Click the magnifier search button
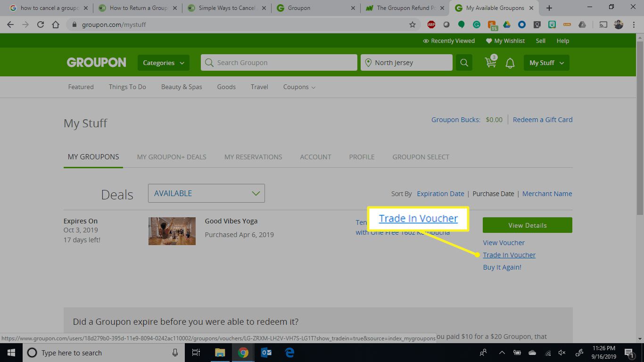Image resolution: width=644 pixels, height=362 pixels. pos(464,63)
